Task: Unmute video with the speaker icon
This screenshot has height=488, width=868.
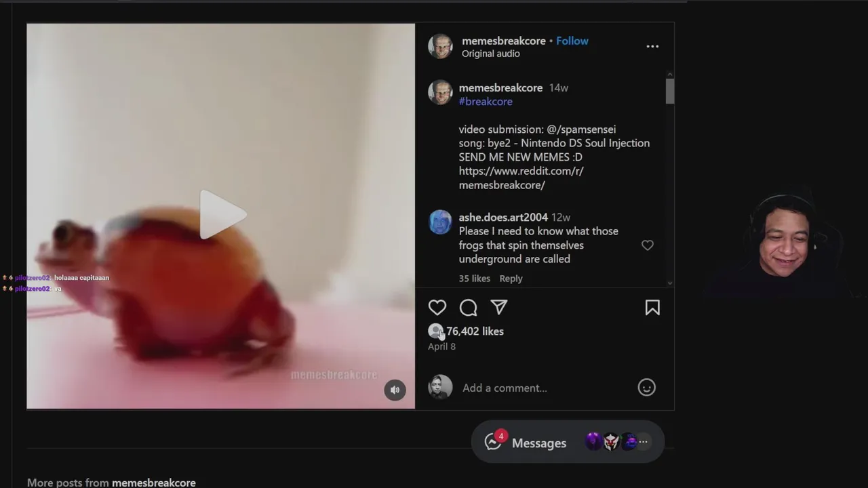Action: 395,390
